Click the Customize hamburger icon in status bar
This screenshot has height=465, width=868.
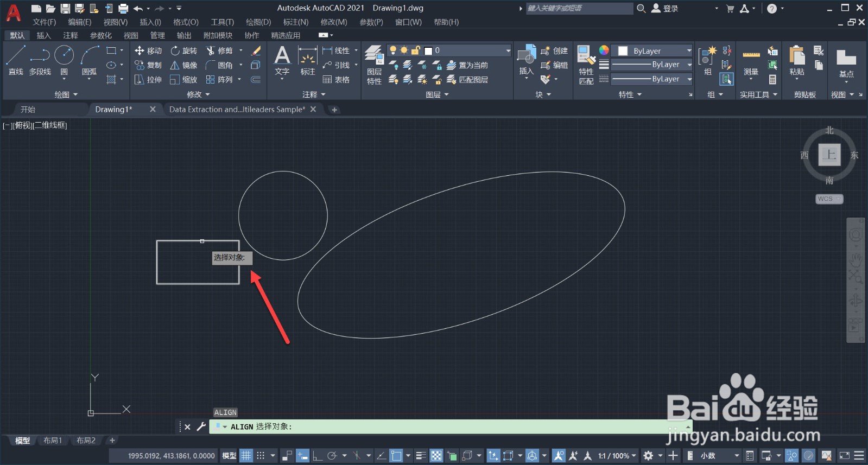(x=859, y=456)
